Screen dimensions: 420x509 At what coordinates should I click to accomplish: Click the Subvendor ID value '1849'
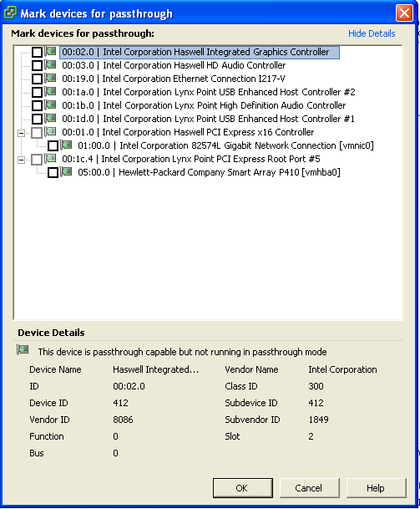click(x=318, y=420)
